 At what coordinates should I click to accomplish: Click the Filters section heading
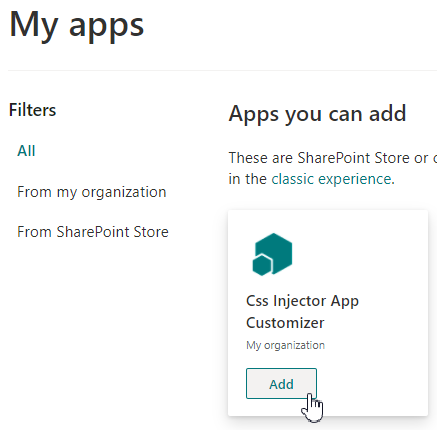[32, 110]
